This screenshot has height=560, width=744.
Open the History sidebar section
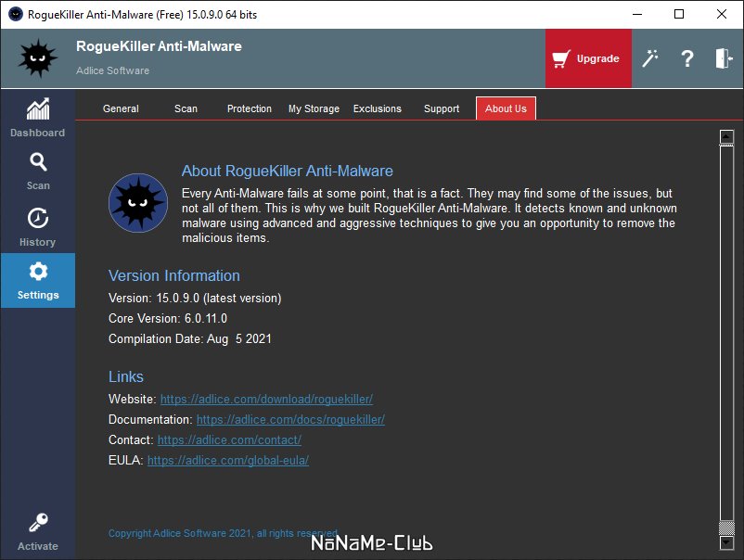(x=37, y=226)
